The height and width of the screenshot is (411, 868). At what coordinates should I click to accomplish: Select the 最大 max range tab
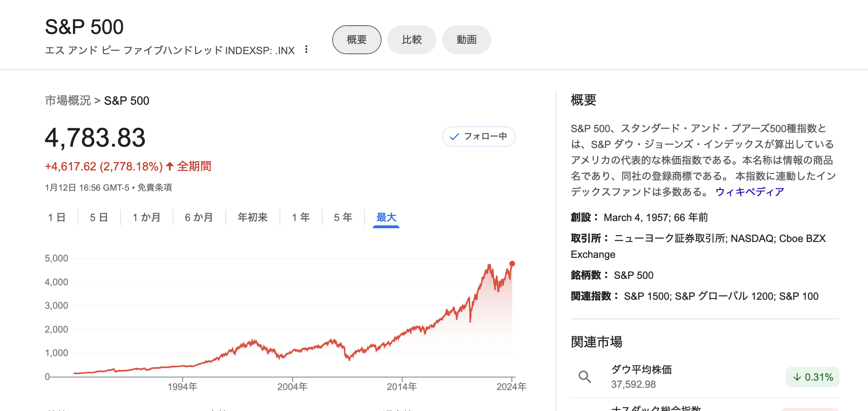pos(386,217)
